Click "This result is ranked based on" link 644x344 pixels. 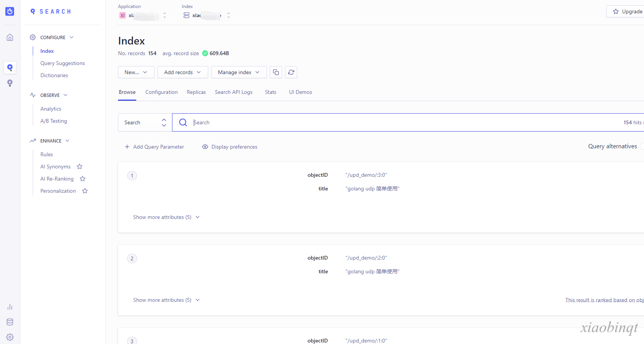(x=604, y=300)
